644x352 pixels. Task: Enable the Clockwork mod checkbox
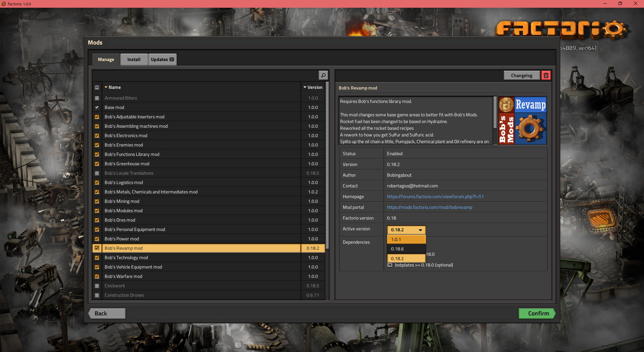point(97,286)
